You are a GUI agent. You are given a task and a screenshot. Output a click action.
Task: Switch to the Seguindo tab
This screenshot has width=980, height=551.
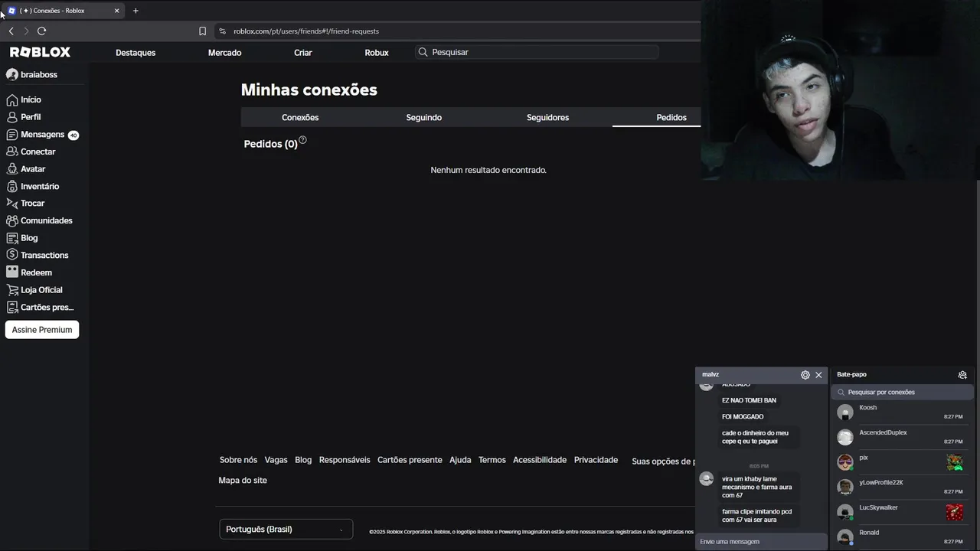(x=423, y=117)
